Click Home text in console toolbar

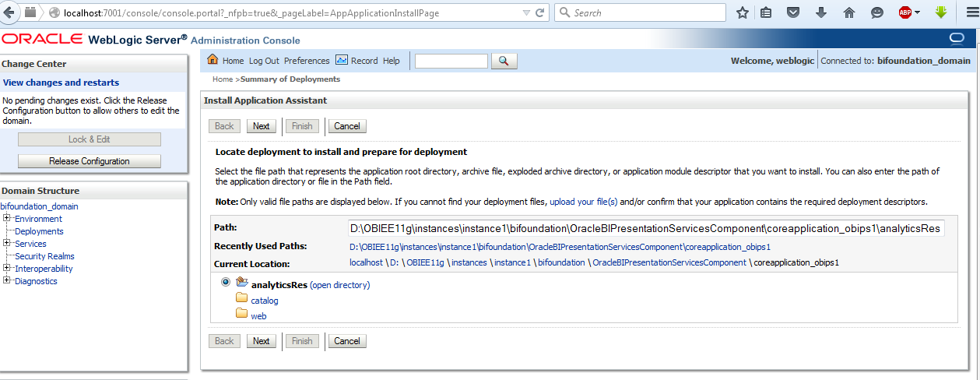pyautogui.click(x=233, y=61)
